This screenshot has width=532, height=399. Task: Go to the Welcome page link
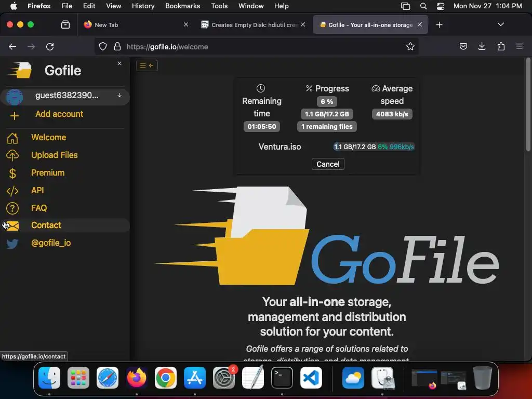[48, 137]
